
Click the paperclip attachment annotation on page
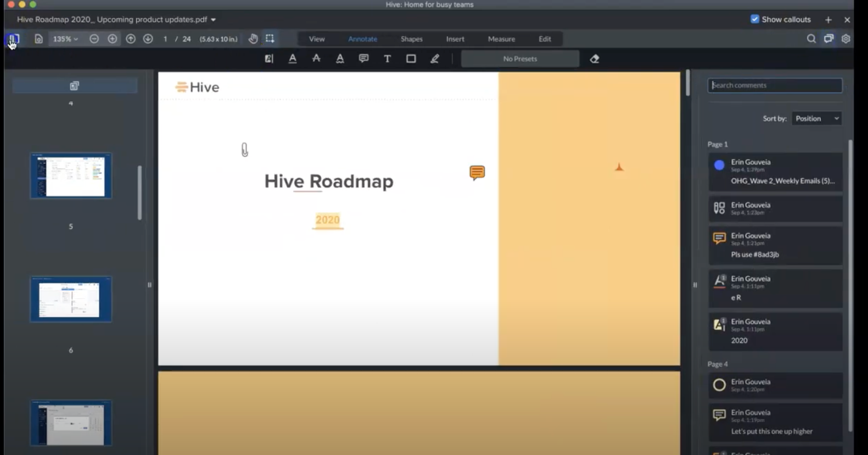pos(245,150)
